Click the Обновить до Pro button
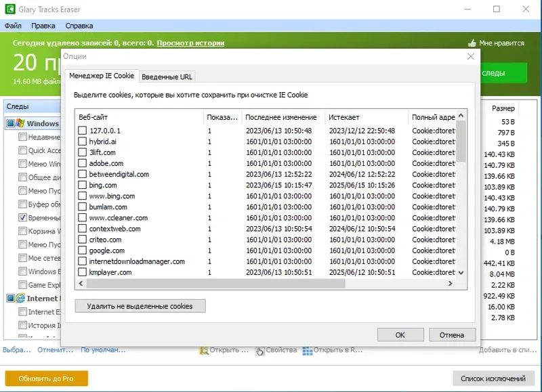Viewport: 542px width, 392px height. pos(46,378)
